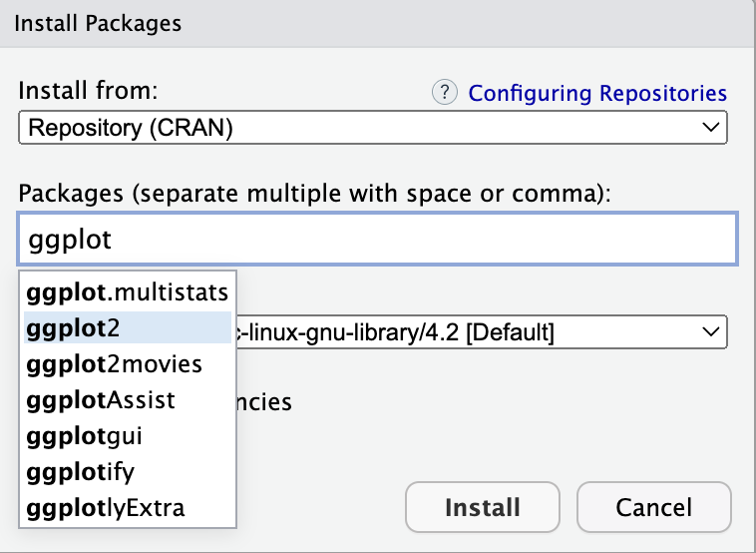Click the Install button
The width and height of the screenshot is (756, 553).
click(x=483, y=507)
